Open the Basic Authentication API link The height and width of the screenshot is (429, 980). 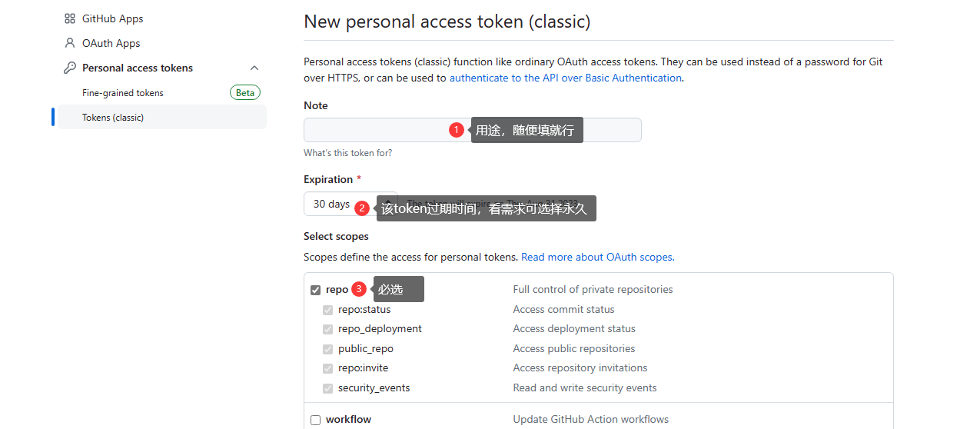565,78
